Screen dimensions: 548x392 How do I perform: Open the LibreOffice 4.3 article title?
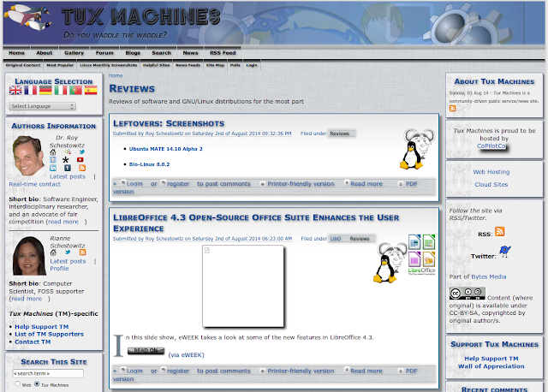click(256, 223)
